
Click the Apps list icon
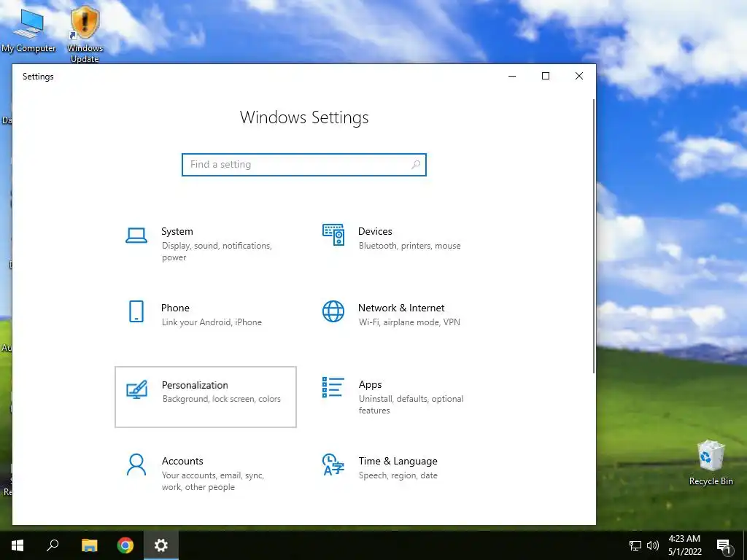click(333, 387)
